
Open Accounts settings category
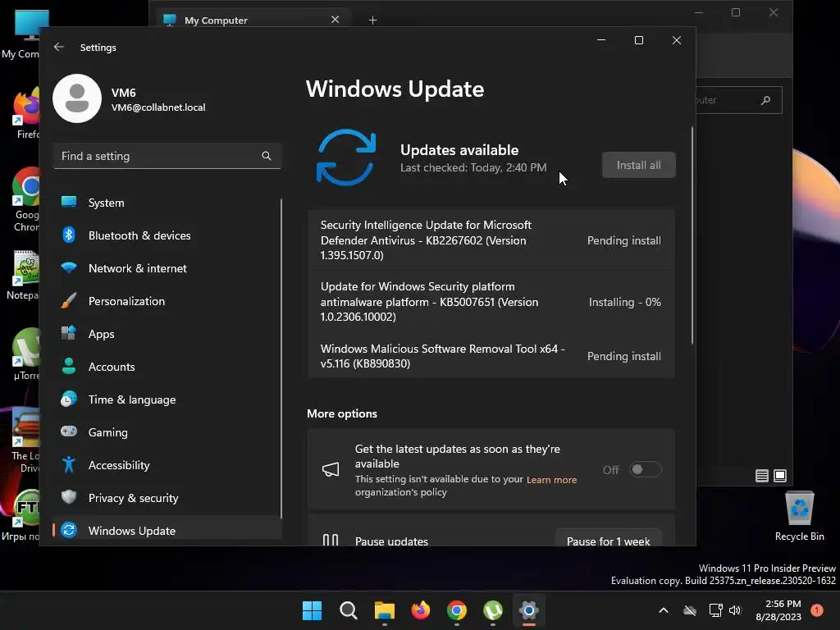(x=167, y=367)
